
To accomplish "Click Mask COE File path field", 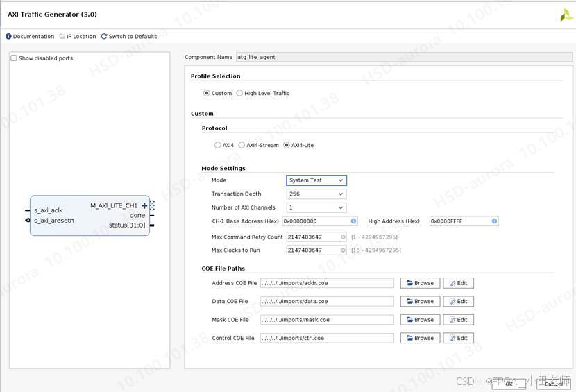I will (x=327, y=320).
